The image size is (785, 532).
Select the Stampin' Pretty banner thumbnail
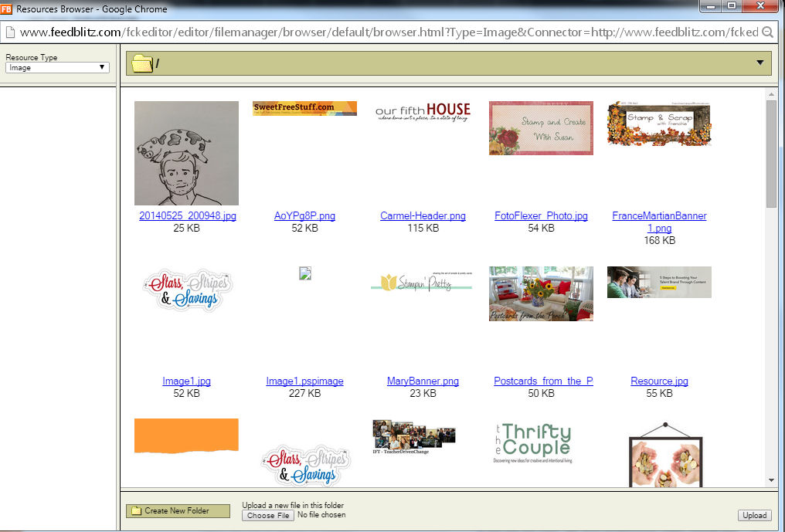coord(422,281)
